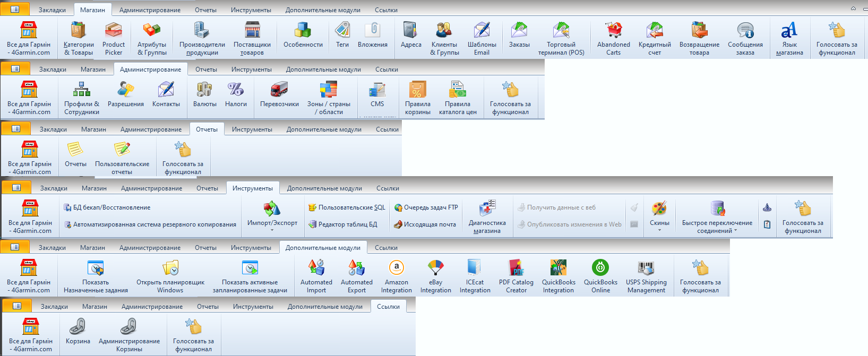Open the Адреса address book

click(411, 35)
